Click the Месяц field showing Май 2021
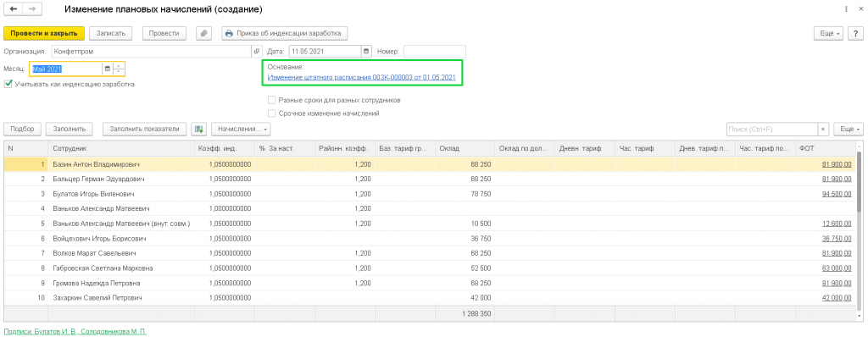This screenshot has width=868, height=337. 66,69
